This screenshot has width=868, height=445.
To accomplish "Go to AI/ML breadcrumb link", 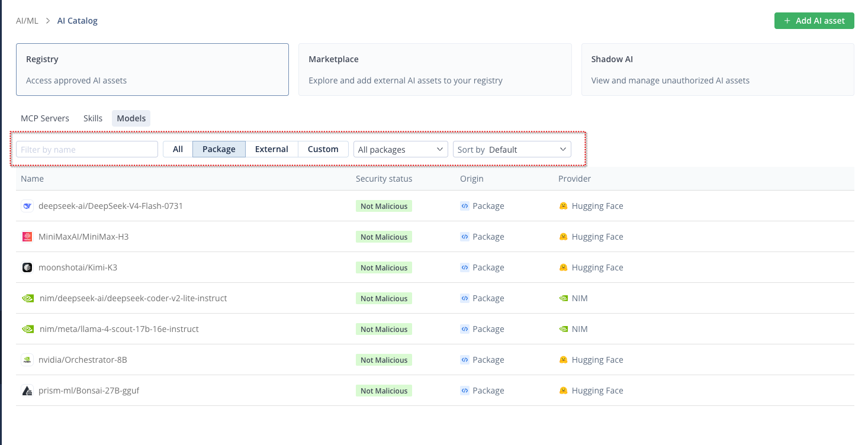I will pyautogui.click(x=27, y=21).
